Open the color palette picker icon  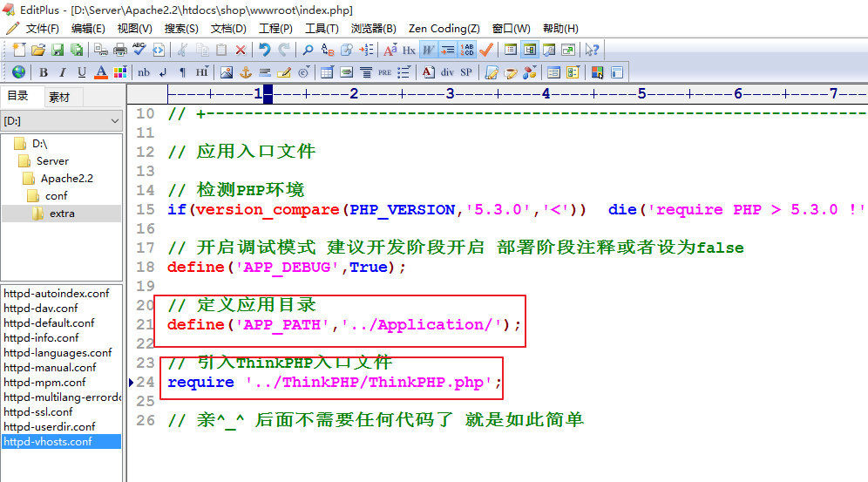click(x=120, y=72)
